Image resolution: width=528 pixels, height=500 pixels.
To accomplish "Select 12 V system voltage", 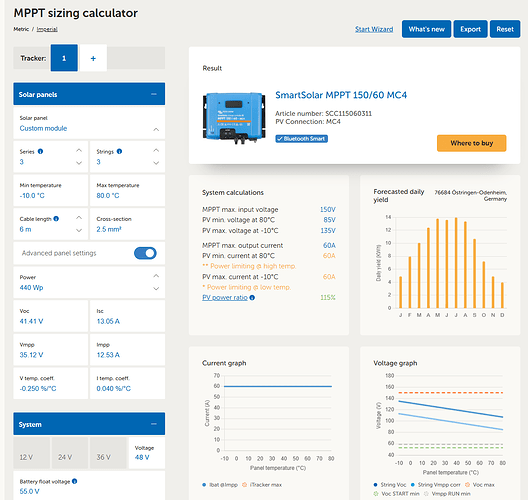I will pos(32,453).
